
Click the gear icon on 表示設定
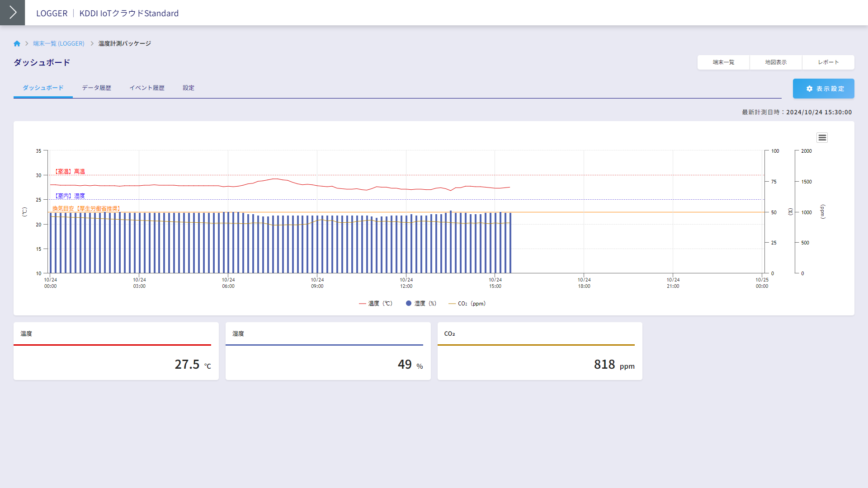click(809, 89)
